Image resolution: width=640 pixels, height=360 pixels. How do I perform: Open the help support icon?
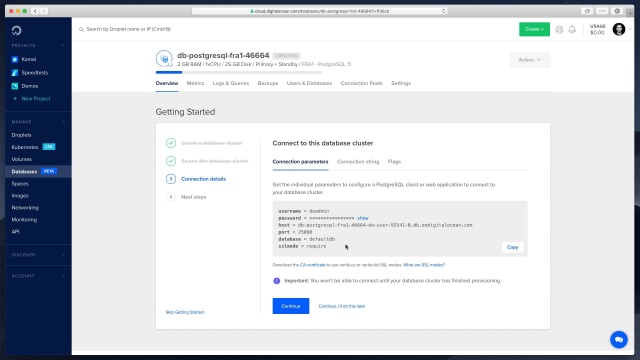[x=559, y=29]
